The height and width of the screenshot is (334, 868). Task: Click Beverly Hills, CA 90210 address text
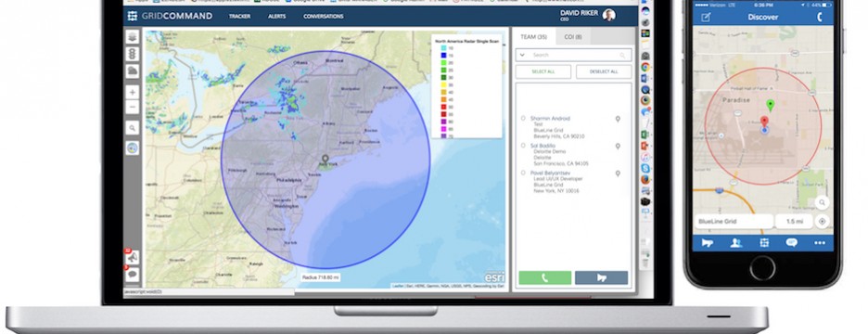559,136
